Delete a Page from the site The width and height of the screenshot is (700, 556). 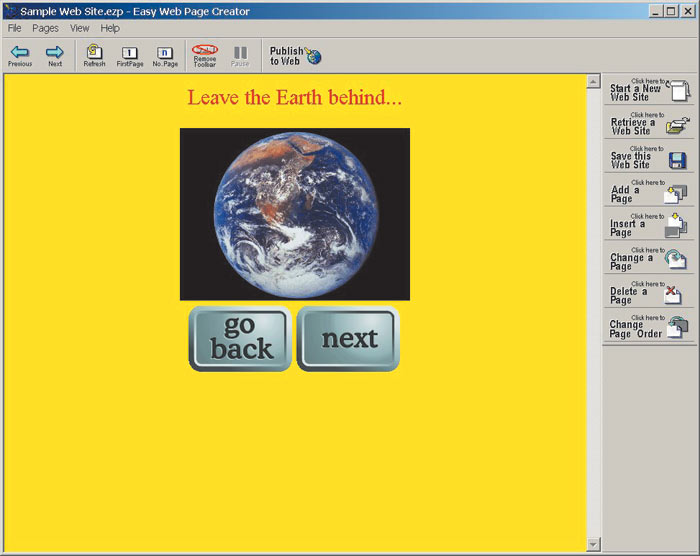point(648,294)
